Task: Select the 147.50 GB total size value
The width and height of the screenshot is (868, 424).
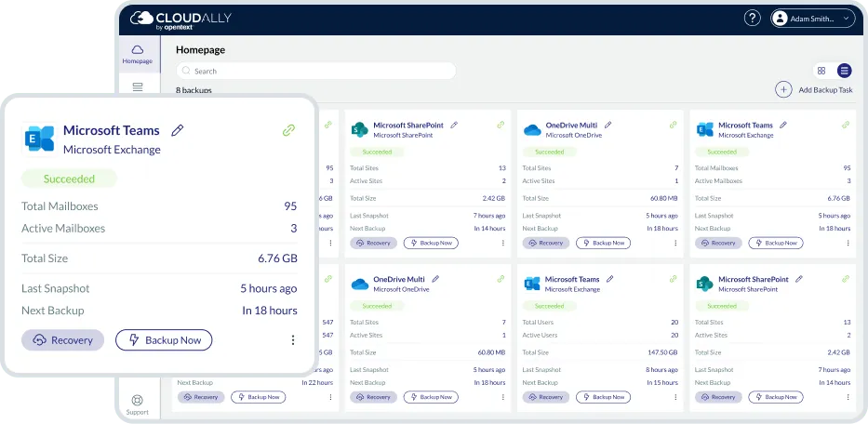Action: pos(663,352)
